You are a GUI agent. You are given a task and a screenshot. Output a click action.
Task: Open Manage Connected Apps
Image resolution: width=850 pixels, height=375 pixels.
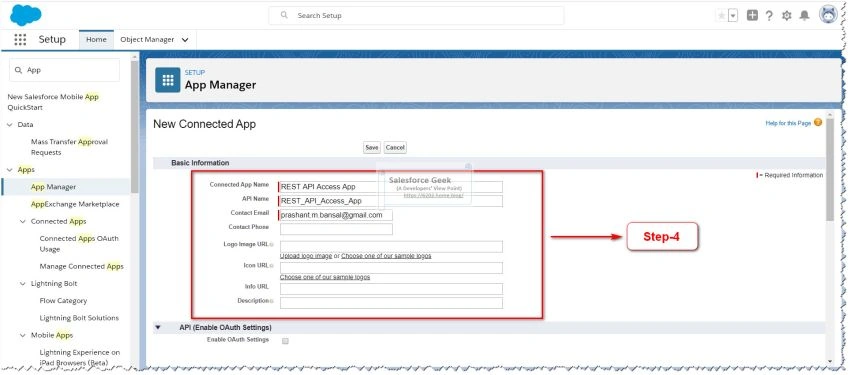click(x=81, y=266)
